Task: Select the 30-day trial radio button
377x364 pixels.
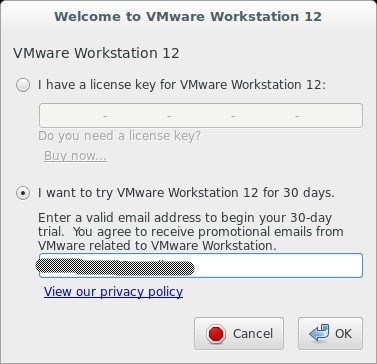Action: pos(23,193)
